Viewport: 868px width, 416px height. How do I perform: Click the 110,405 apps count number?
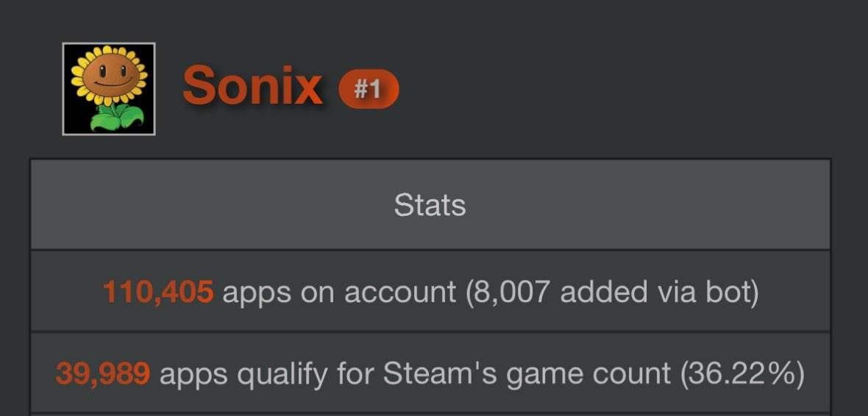tap(158, 293)
